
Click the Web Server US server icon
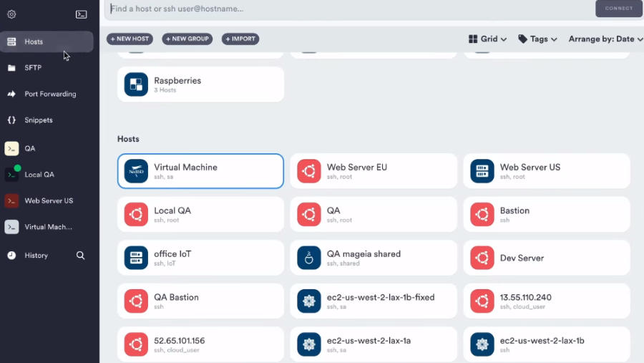point(482,171)
